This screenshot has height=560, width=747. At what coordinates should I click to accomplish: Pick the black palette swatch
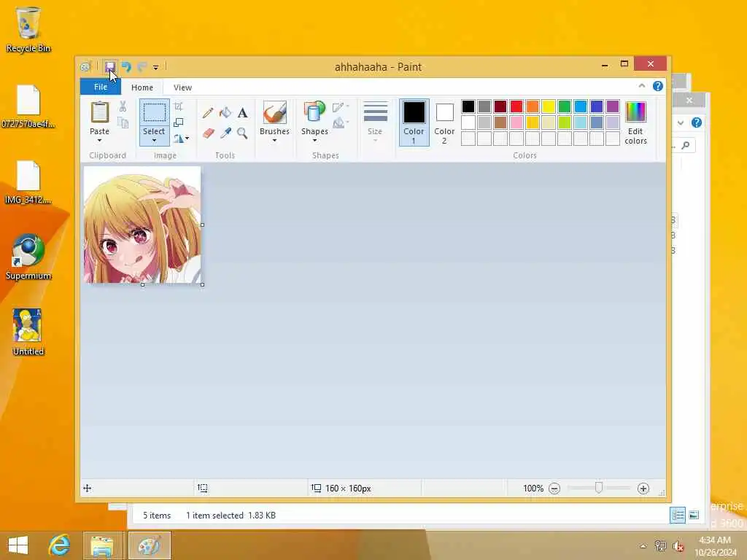468,106
